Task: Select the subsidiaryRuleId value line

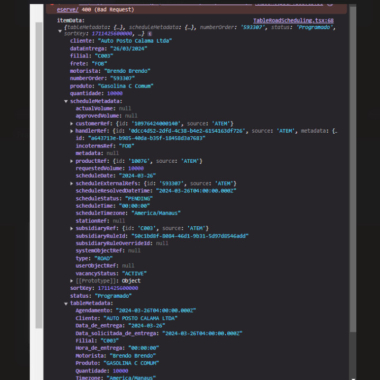Action: point(162,236)
